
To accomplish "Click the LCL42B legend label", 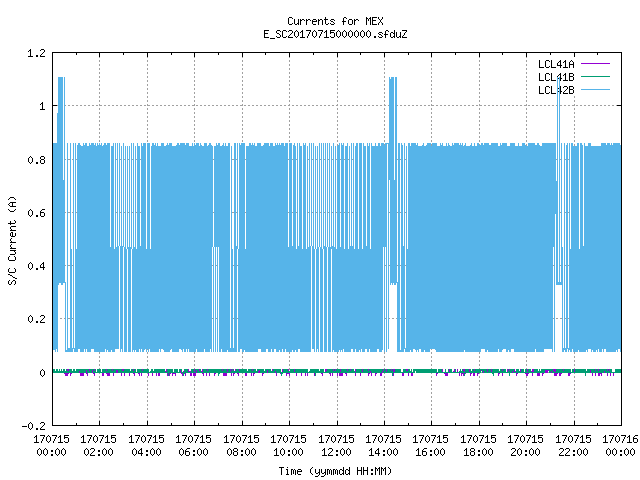I will (556, 90).
